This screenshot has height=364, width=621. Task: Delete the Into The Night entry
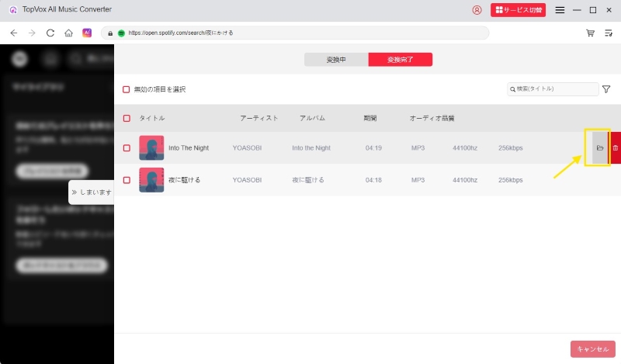pos(615,147)
